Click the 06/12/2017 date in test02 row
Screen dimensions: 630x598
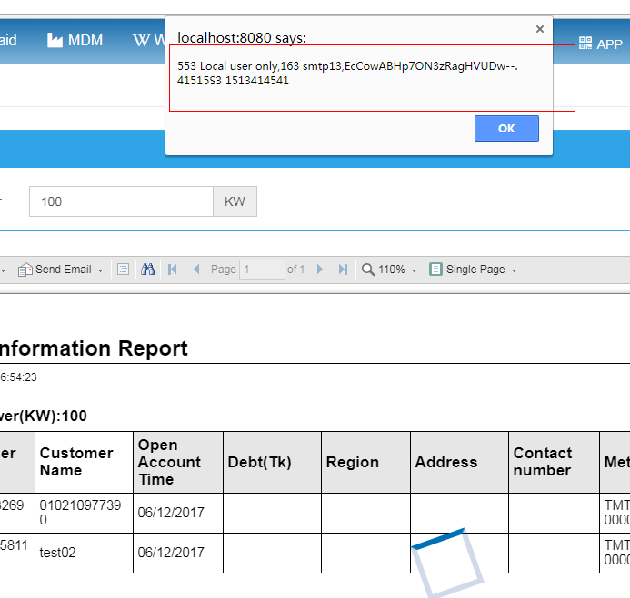point(171,552)
